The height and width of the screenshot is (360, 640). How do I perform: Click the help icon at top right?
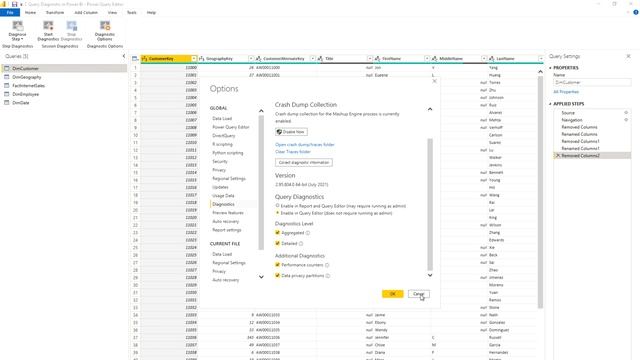636,12
